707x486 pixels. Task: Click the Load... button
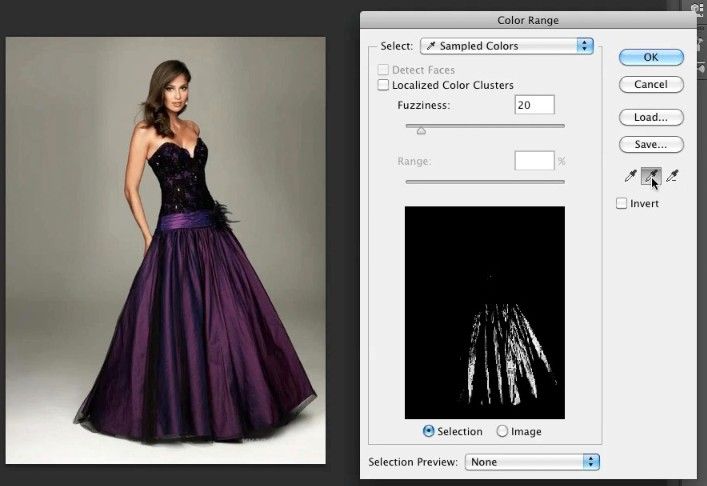[x=650, y=117]
